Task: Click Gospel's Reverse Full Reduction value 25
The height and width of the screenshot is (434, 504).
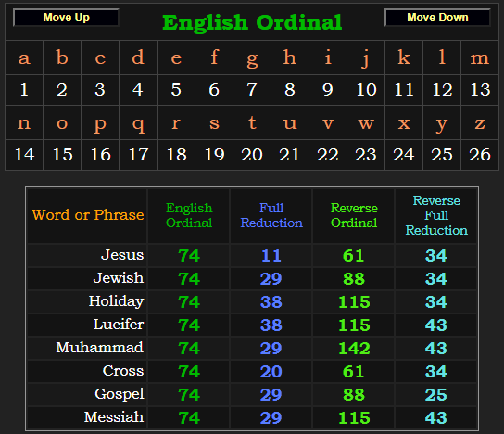Action: [436, 394]
